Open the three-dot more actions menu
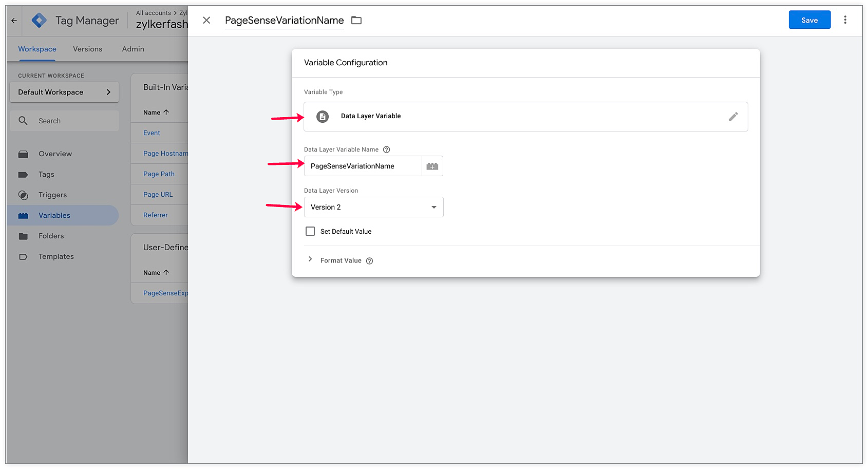Viewport: 868px width, 469px height. tap(845, 20)
